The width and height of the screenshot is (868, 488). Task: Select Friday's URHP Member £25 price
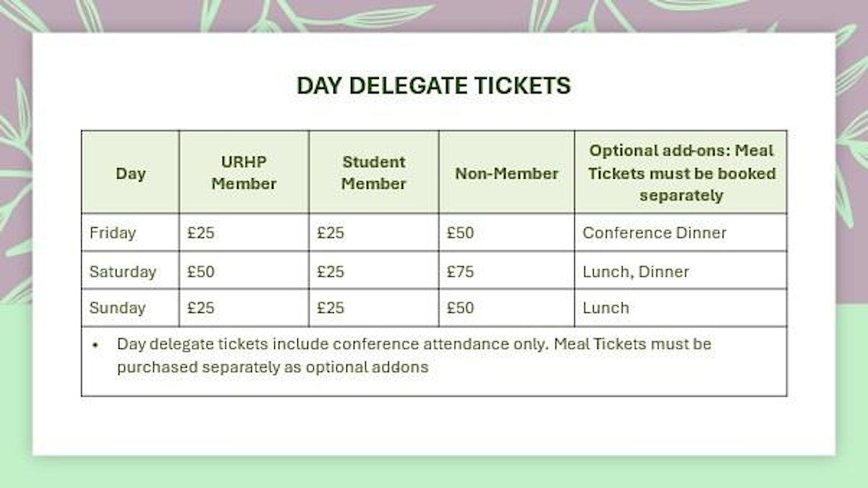pos(200,233)
